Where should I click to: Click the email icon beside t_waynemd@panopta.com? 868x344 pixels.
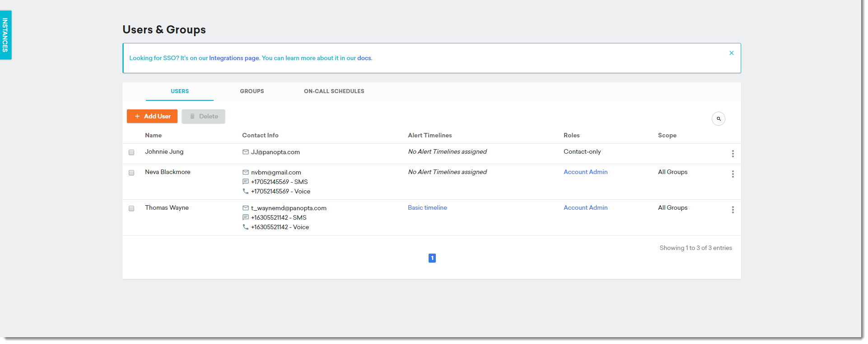tap(246, 208)
